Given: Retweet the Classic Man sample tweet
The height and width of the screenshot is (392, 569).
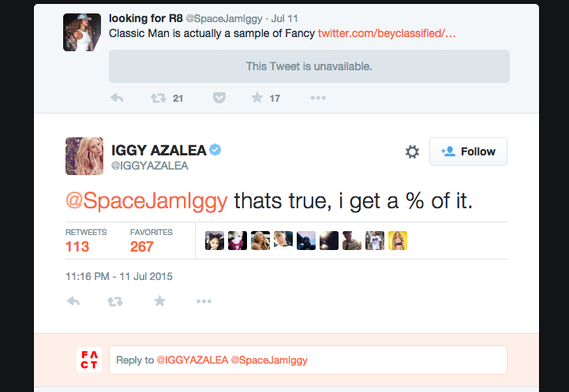Looking at the screenshot, I should (158, 98).
